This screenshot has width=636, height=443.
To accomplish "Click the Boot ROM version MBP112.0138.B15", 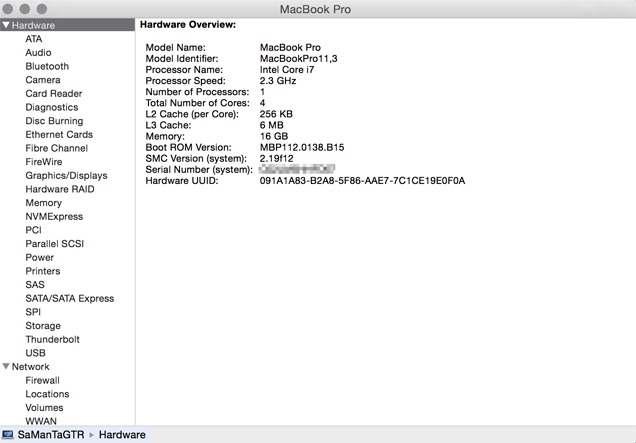I will coord(302,147).
